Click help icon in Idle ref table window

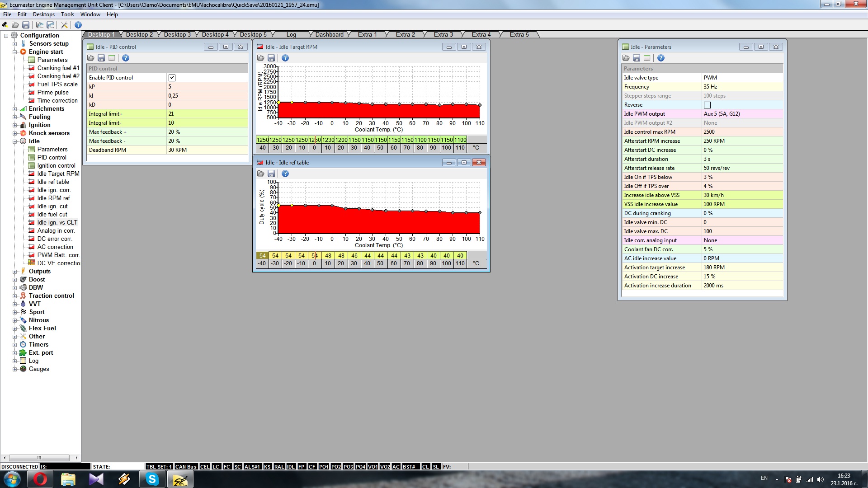285,174
